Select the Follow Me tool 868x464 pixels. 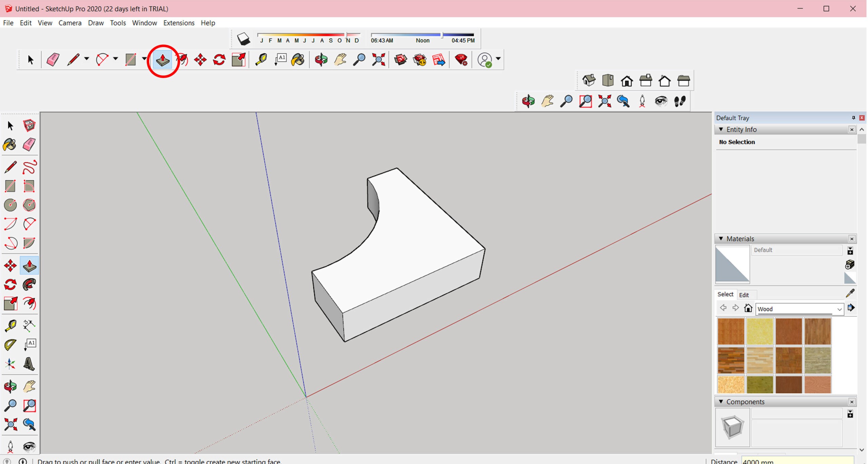29,285
